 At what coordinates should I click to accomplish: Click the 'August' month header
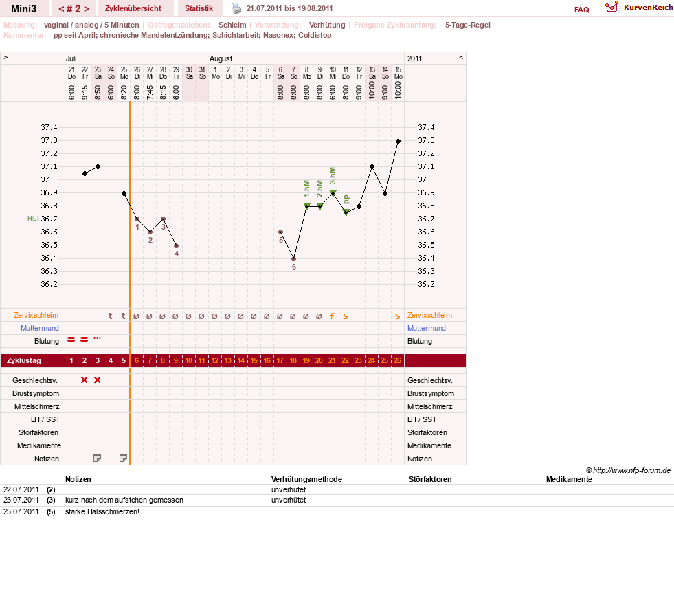tap(221, 58)
